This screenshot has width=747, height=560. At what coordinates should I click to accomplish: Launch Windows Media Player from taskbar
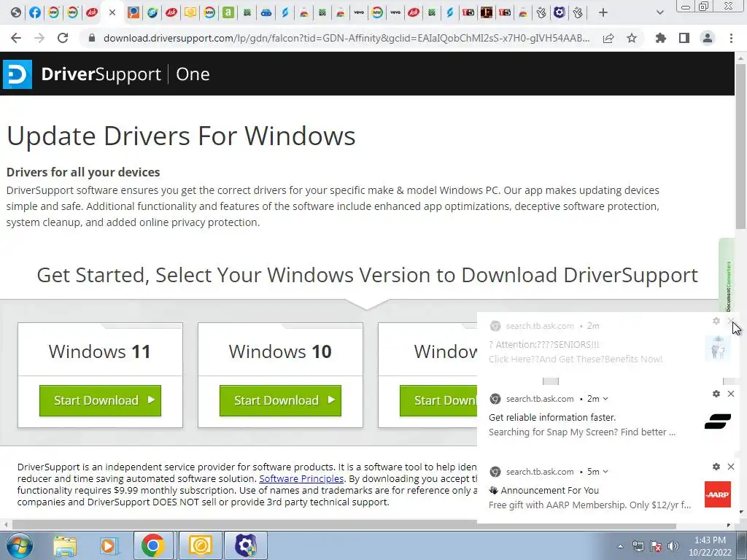point(109,545)
